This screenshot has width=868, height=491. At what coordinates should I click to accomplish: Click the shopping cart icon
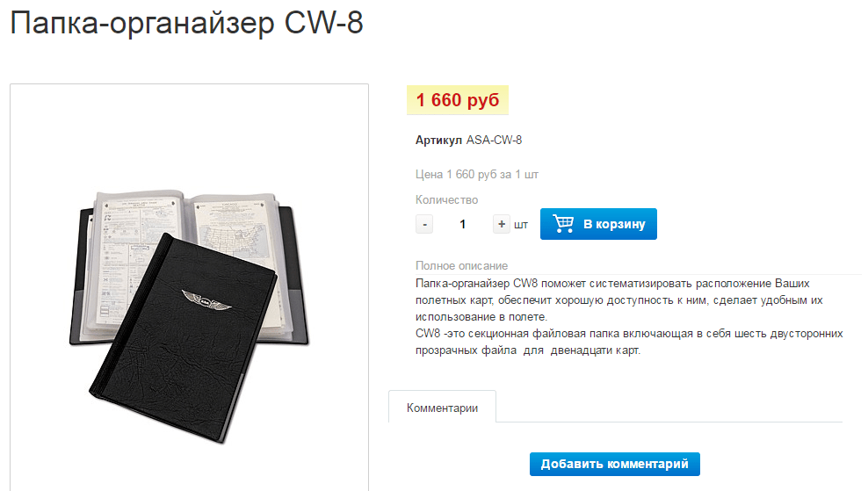click(x=563, y=224)
